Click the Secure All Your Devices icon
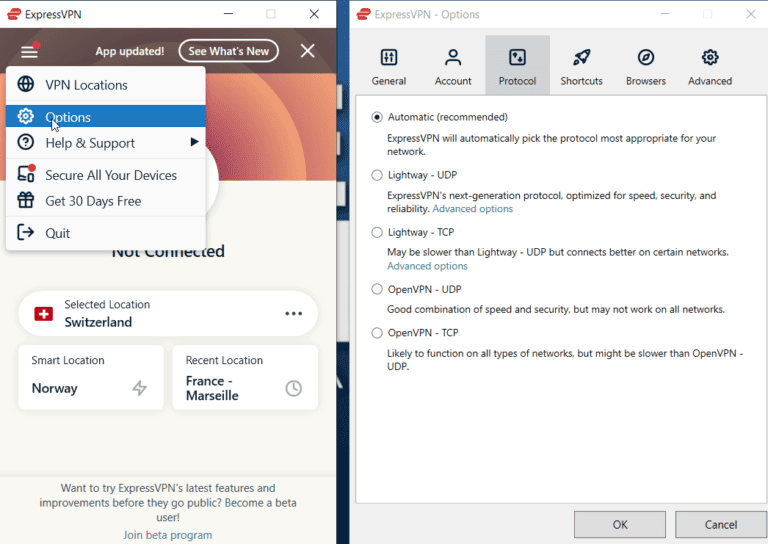 25,174
